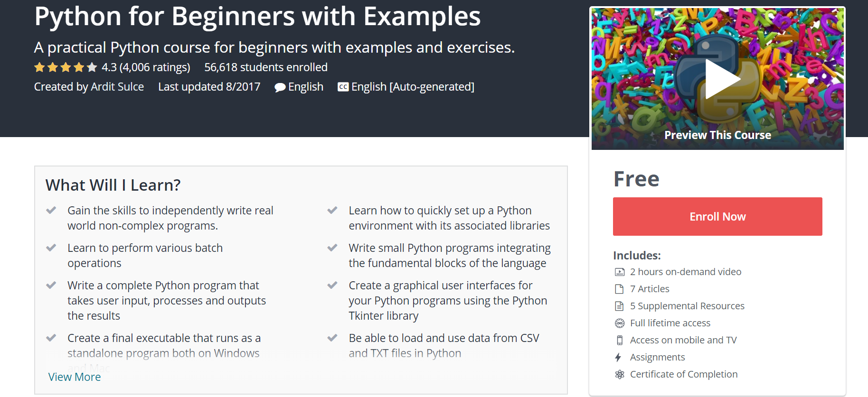
Task: Click the 4.3 (4,006 ratings) text
Action: point(146,67)
